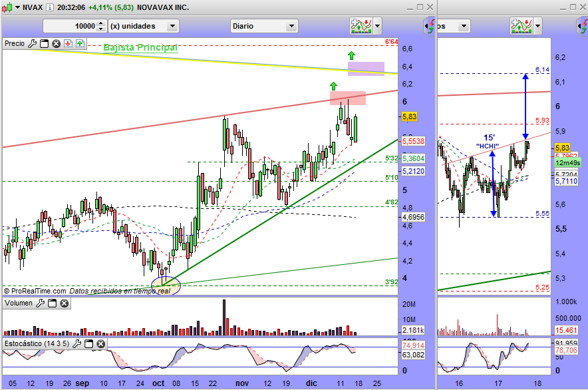Click the red-green arrows icon right of daily indicators

pos(431,26)
